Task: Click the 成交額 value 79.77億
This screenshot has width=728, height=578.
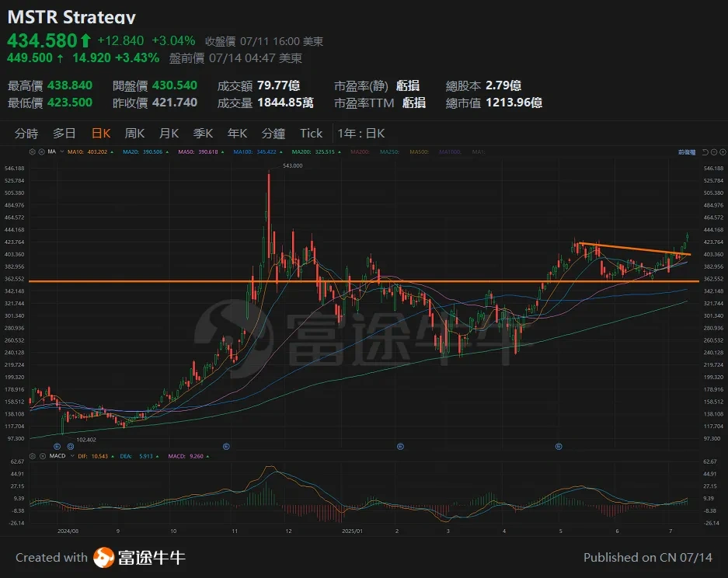Action: (x=279, y=85)
